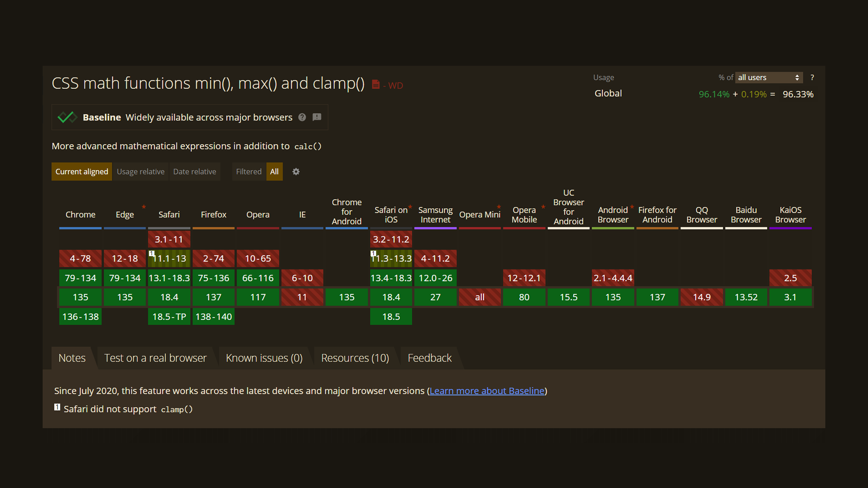This screenshot has height=488, width=868.
Task: Click the QQ Browser column header
Action: tap(702, 215)
